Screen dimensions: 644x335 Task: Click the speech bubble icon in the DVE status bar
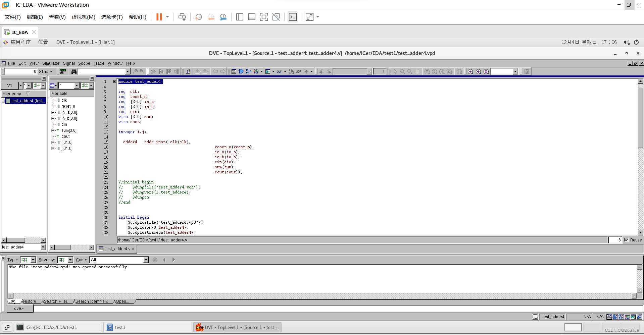[535, 317]
